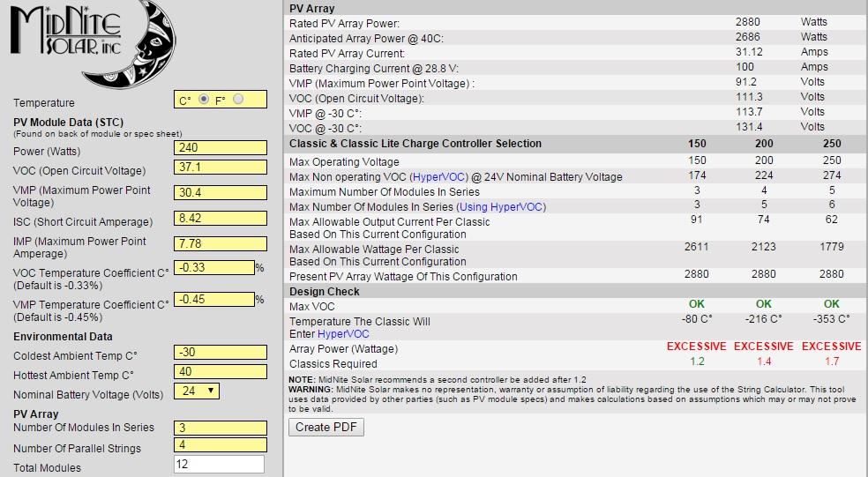Image resolution: width=868 pixels, height=477 pixels.
Task: Click the Anticipated Array Power value 2686
Action: point(747,37)
